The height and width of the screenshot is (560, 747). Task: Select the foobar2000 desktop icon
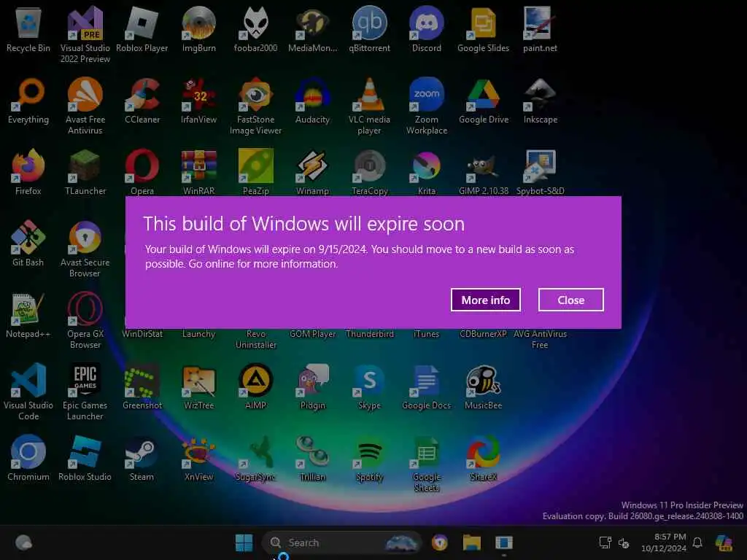click(x=255, y=29)
